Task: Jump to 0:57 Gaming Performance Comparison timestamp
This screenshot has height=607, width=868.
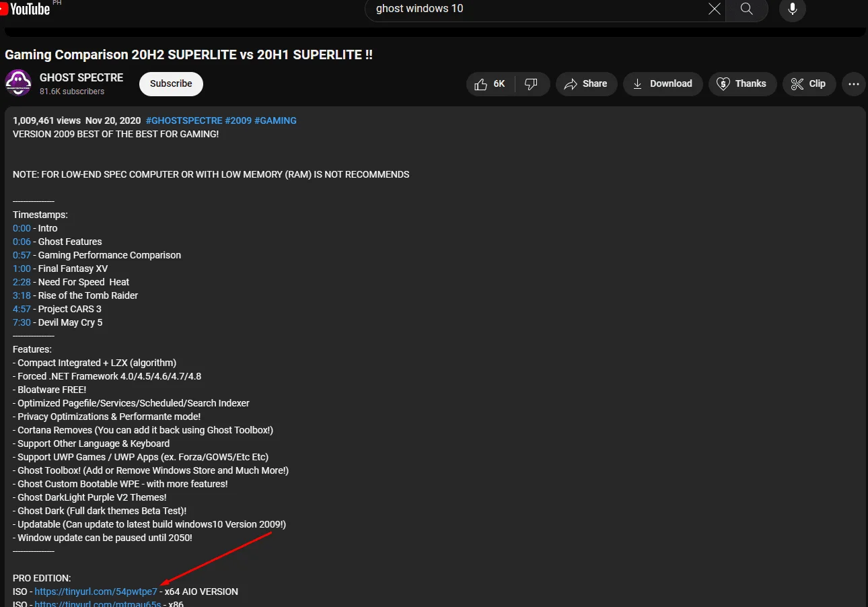Action: pos(22,255)
